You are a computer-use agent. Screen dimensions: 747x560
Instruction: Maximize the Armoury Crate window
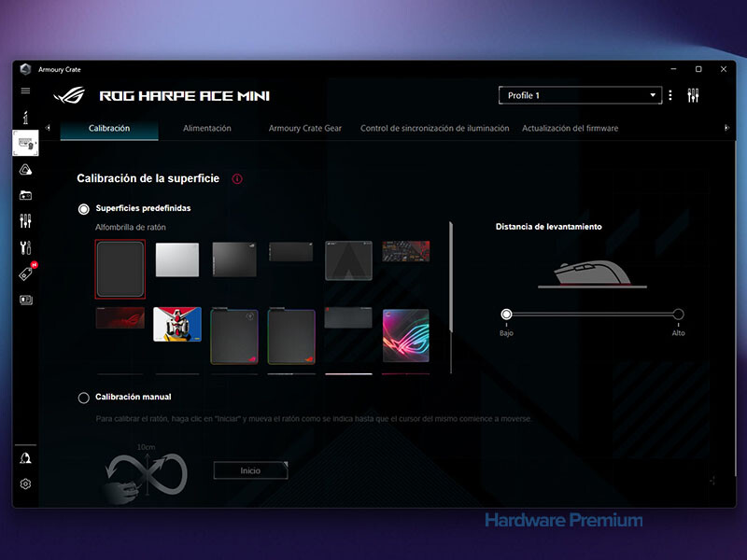click(698, 69)
